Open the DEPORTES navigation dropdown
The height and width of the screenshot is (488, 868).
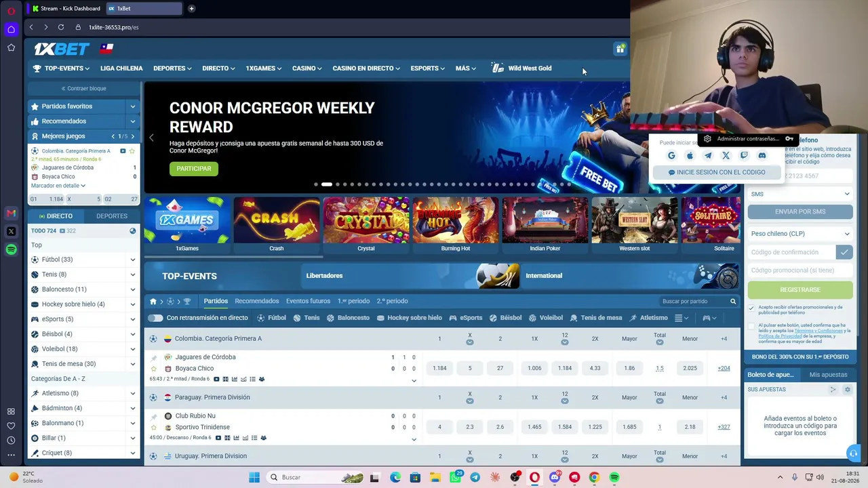click(172, 68)
